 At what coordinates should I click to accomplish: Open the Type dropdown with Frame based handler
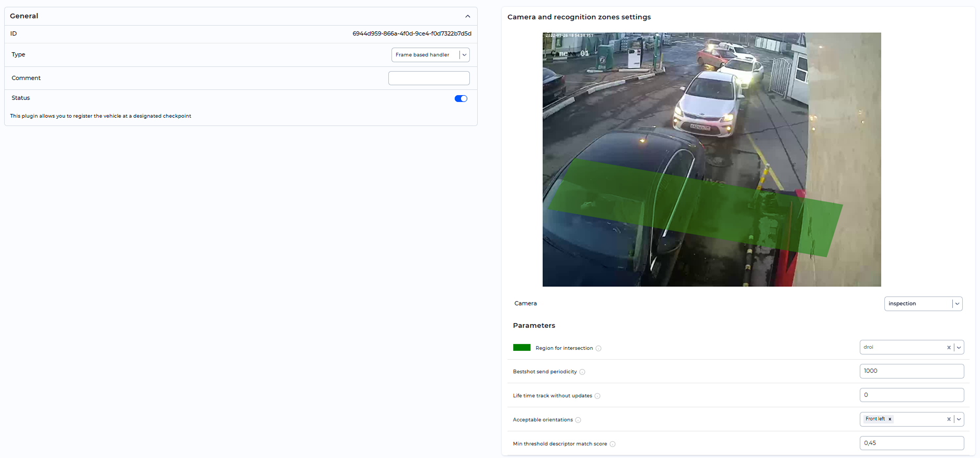click(x=430, y=55)
